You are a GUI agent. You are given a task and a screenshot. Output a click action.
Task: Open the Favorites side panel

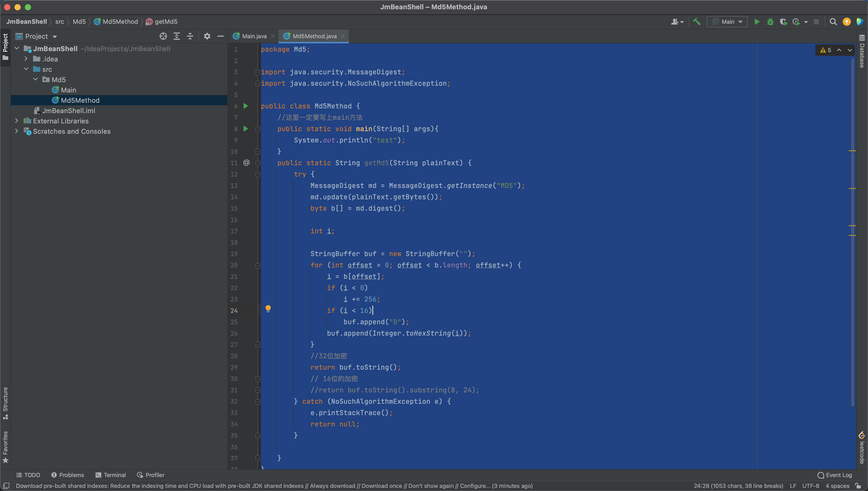5,447
